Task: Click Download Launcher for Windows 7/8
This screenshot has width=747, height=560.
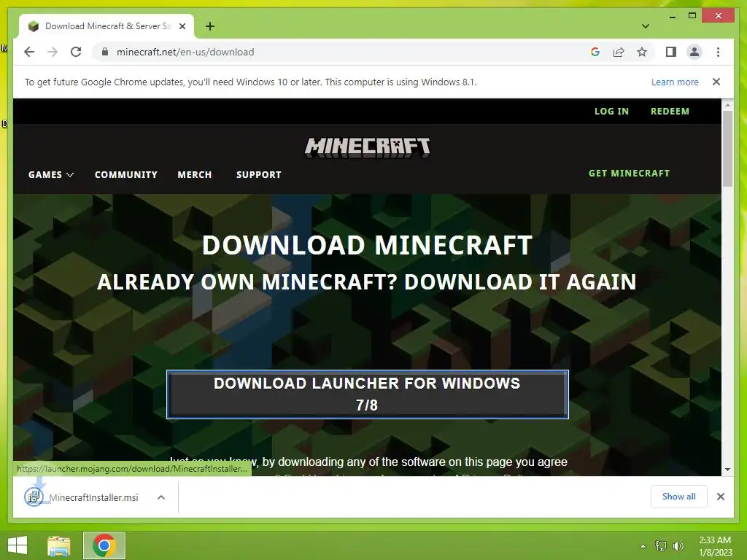Action: click(368, 394)
